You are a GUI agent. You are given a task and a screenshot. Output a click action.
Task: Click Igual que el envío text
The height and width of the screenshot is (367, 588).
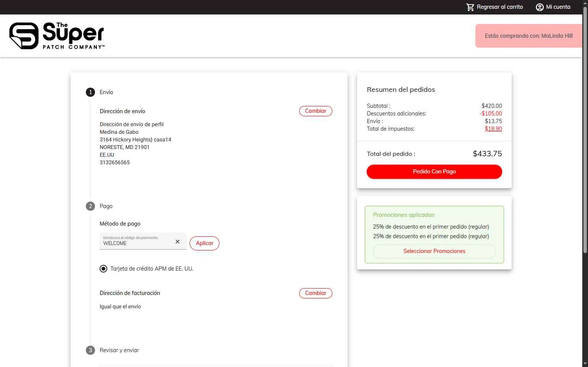(120, 306)
